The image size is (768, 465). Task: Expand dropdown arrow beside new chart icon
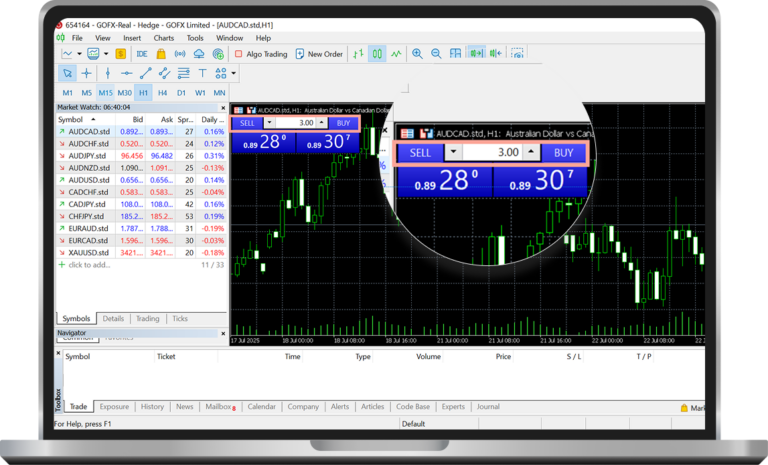(x=79, y=54)
